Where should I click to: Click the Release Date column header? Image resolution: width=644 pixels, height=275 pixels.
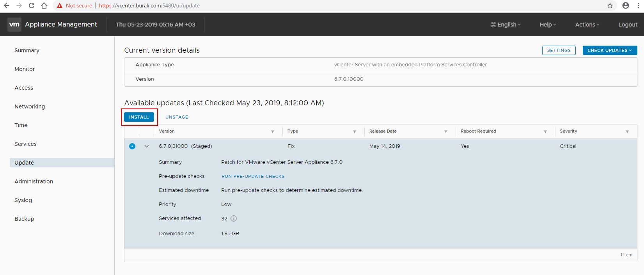[383, 131]
